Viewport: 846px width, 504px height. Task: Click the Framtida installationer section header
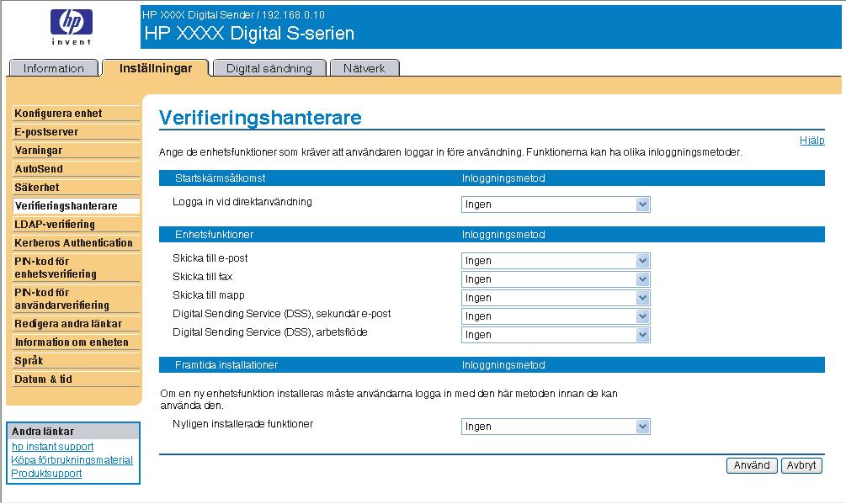pyautogui.click(x=226, y=365)
